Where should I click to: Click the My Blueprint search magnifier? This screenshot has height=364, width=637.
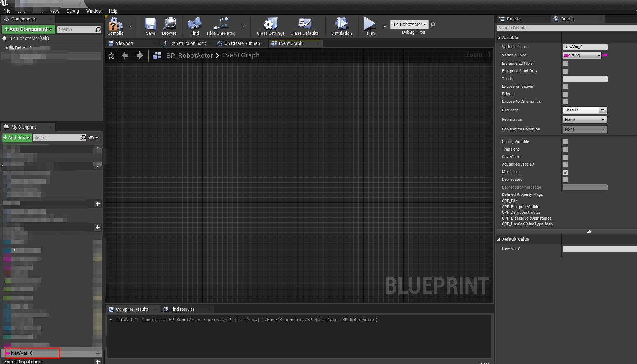83,138
